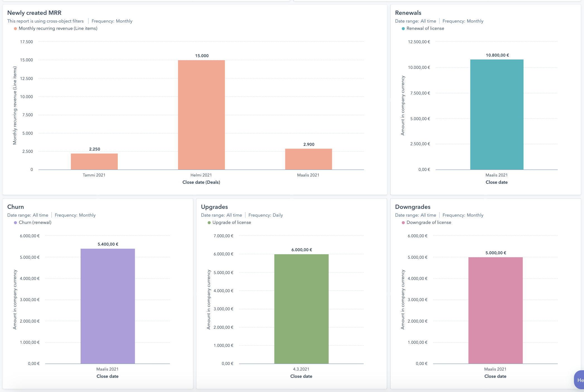Click the orange legend dot for Monthly recurring revenue

[x=15, y=28]
